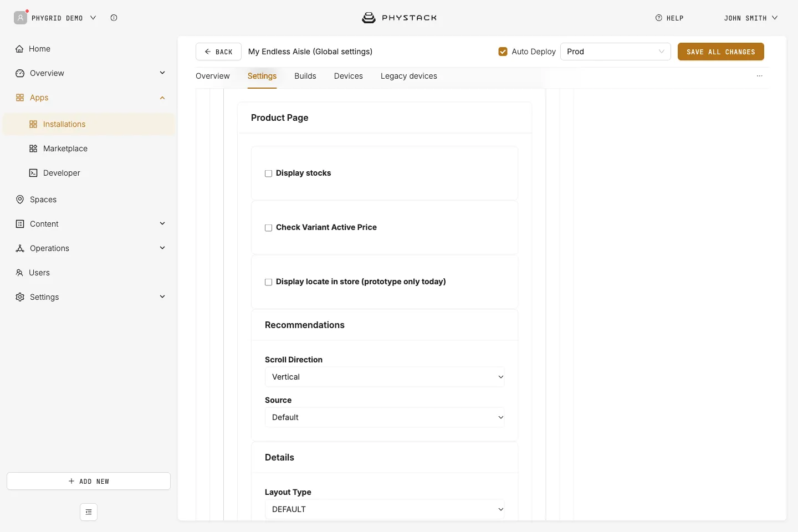The height and width of the screenshot is (532, 798).
Task: Click the Developer terminal icon
Action: click(33, 173)
